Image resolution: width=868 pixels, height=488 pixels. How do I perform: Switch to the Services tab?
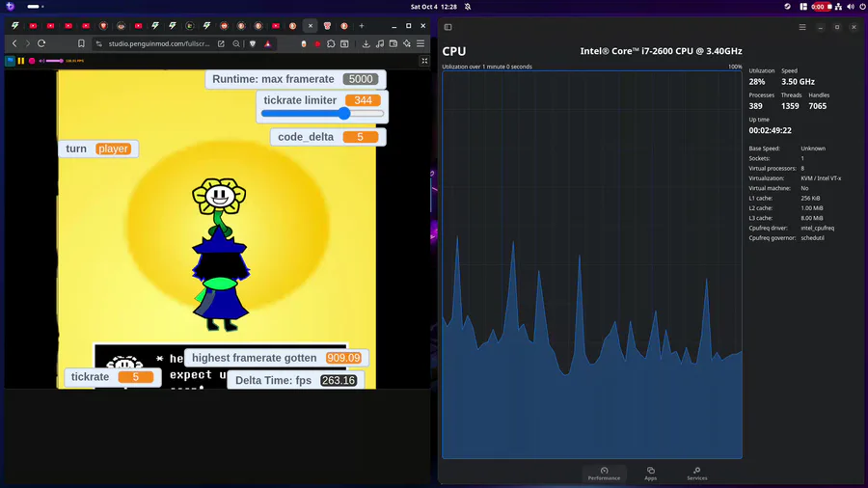(x=697, y=474)
